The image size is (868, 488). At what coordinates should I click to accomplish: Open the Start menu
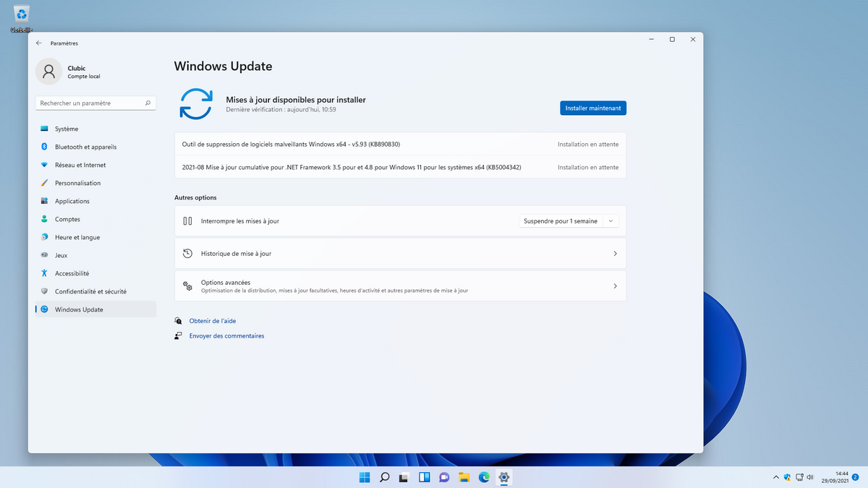pyautogui.click(x=364, y=477)
